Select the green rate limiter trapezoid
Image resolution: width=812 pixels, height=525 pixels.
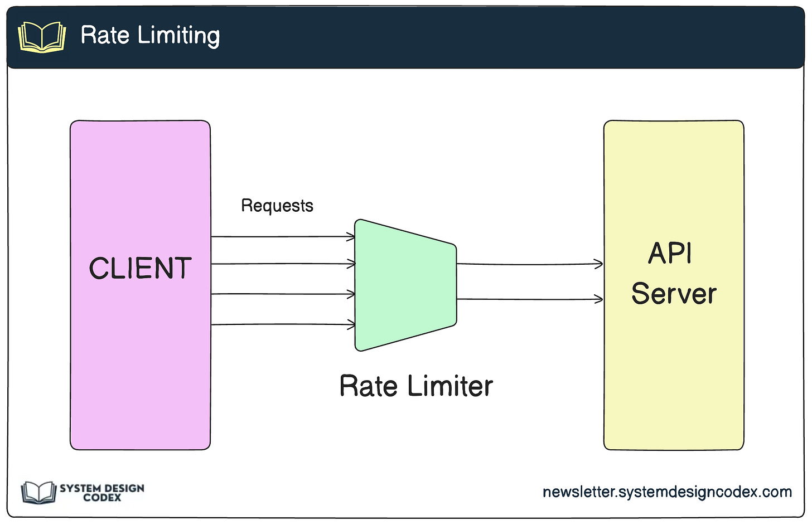(x=406, y=285)
